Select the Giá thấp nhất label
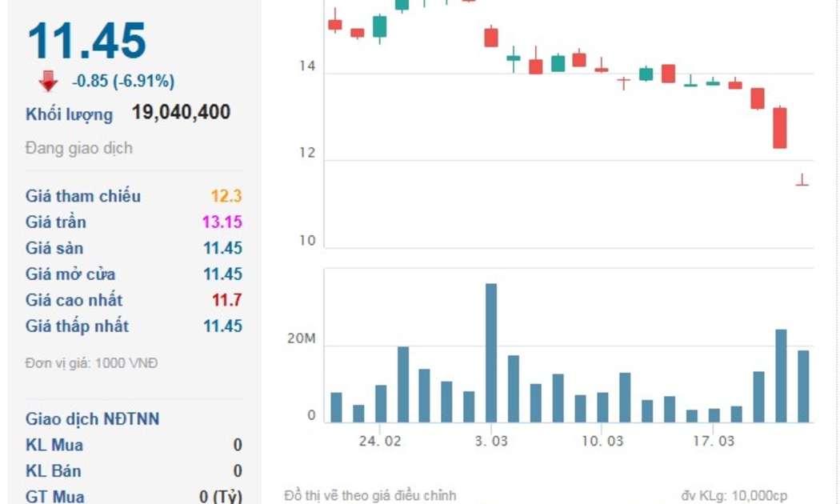The image size is (840, 504). coord(77,326)
